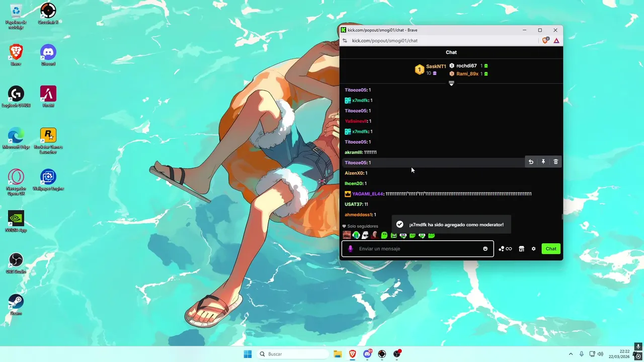Open Steam desktop shortcut
The image size is (644, 362).
16,305
